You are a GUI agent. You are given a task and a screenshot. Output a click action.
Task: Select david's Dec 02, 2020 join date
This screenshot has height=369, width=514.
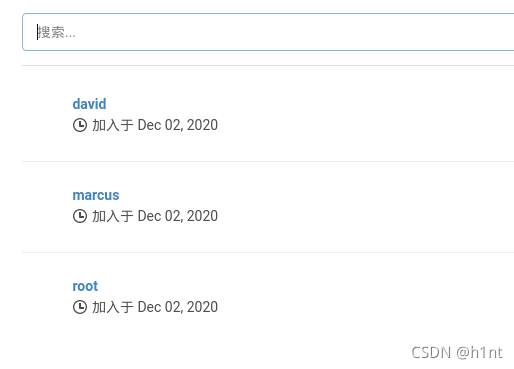[178, 125]
